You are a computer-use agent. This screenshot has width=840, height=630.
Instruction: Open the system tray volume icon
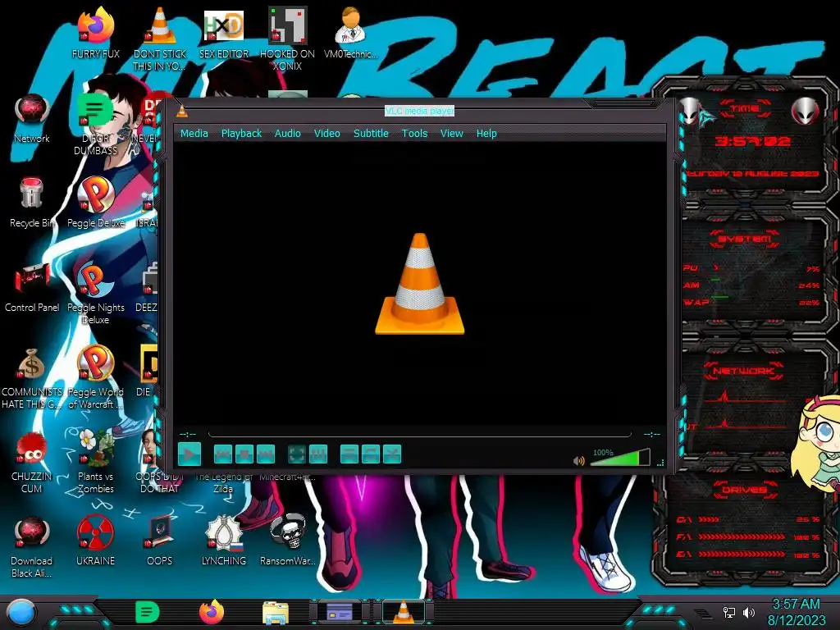click(x=748, y=612)
